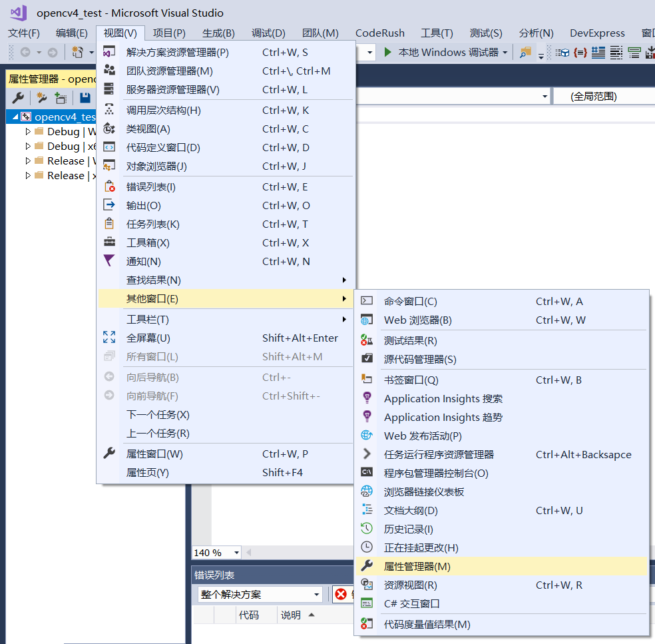Click the 任务列表 clipboard icon
This screenshot has width=655, height=644.
[x=109, y=224]
